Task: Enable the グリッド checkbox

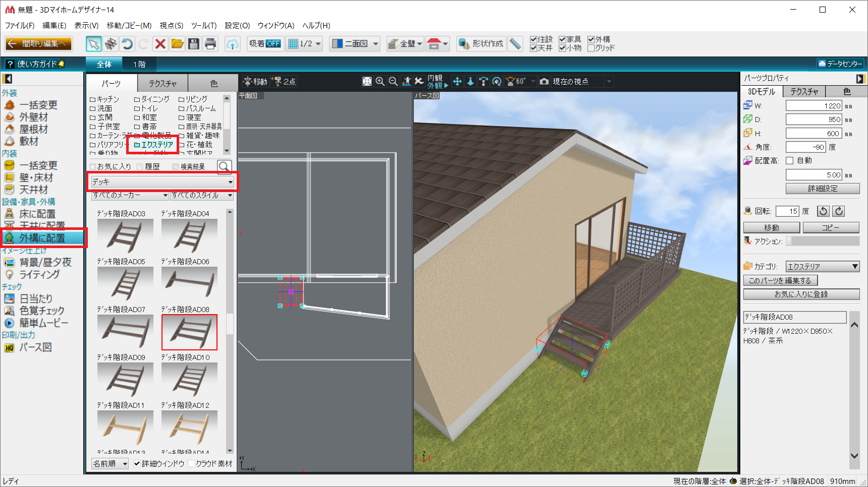Action: coord(591,48)
